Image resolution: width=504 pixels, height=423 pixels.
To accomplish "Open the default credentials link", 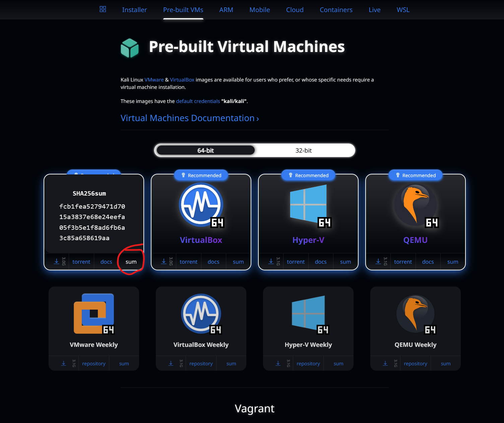I will point(198,101).
